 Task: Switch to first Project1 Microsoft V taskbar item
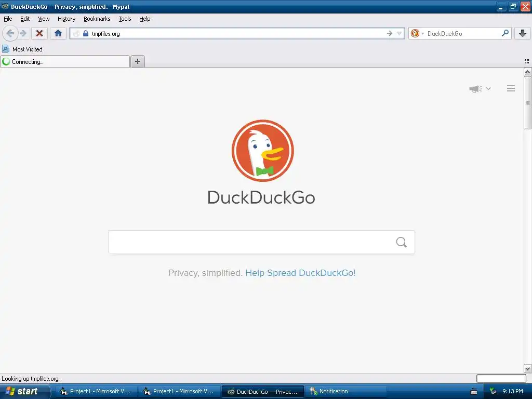coord(96,392)
